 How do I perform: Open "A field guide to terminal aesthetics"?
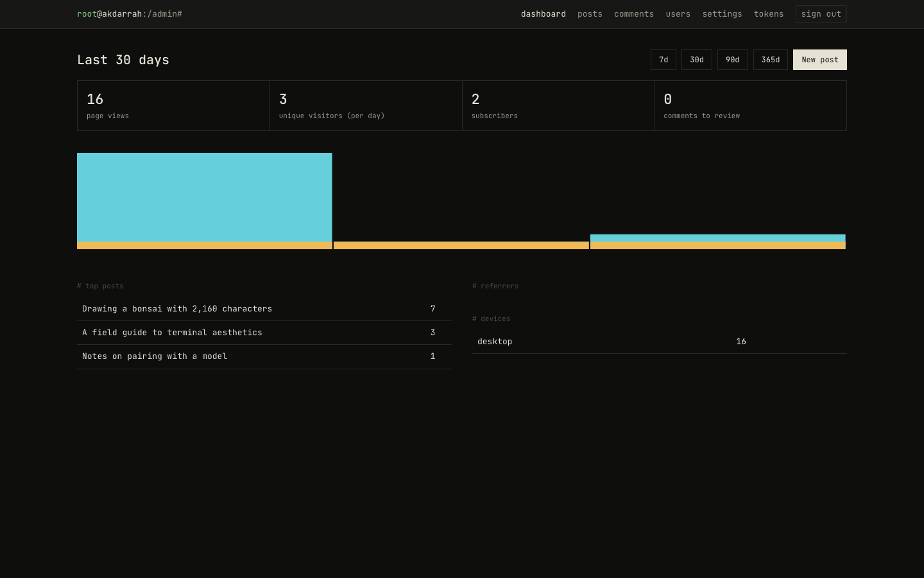(x=172, y=333)
